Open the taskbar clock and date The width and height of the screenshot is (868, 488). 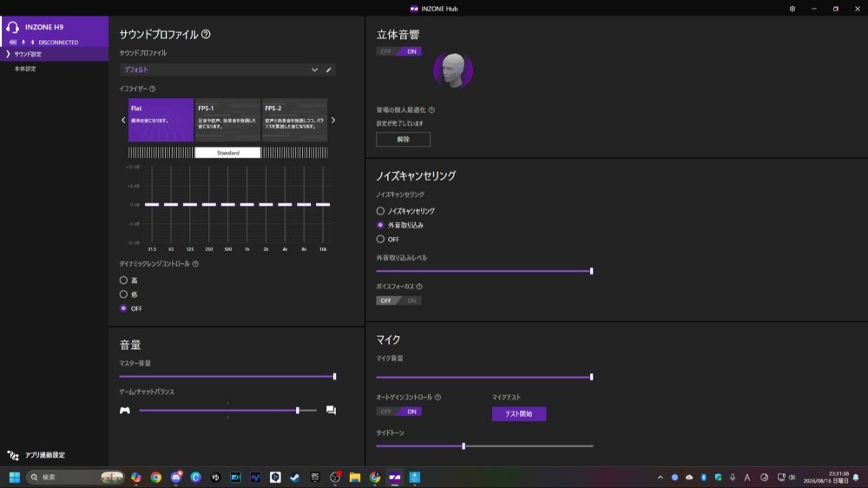coord(826,477)
